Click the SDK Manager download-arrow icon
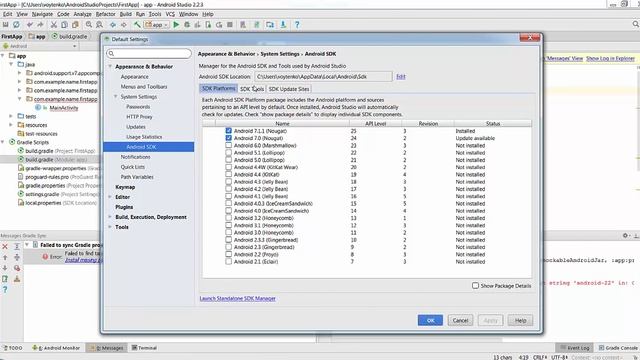The image size is (640, 360). click(283, 25)
